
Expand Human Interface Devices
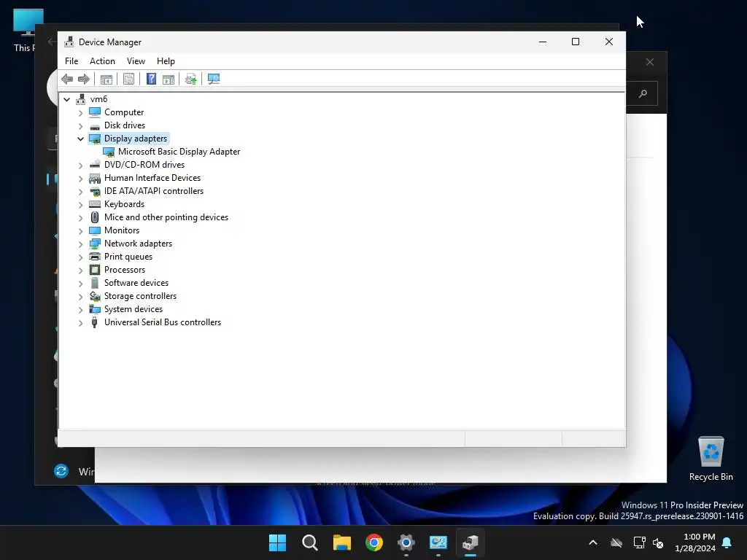click(x=80, y=179)
